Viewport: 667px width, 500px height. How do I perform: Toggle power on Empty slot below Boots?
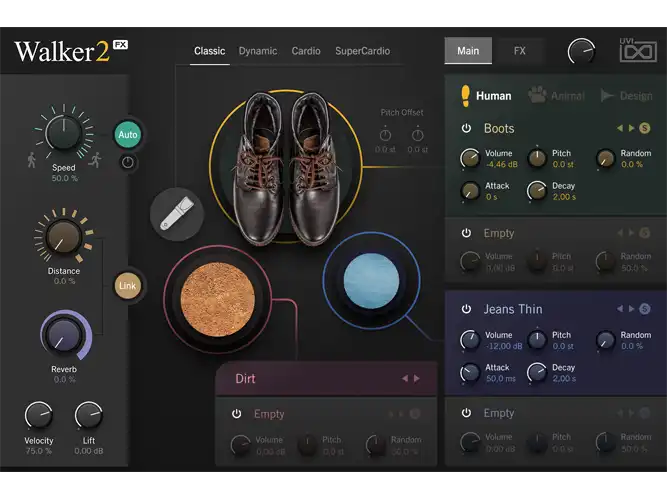pyautogui.click(x=466, y=233)
